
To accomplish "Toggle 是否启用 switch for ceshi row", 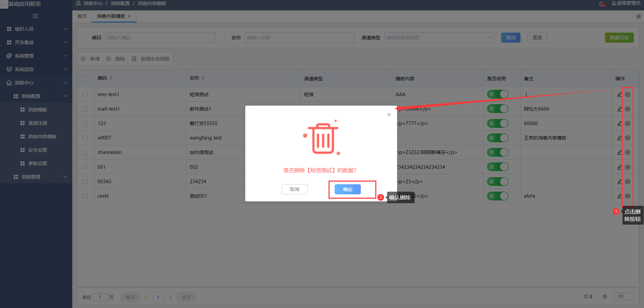I will click(498, 196).
